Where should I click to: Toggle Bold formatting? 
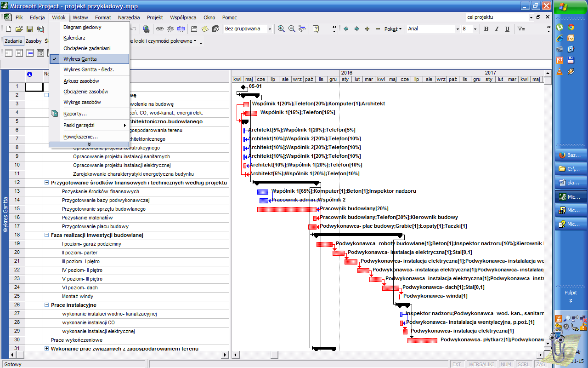click(x=486, y=29)
